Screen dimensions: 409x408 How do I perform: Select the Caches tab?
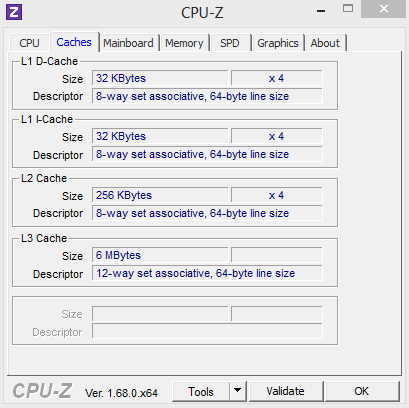point(74,42)
